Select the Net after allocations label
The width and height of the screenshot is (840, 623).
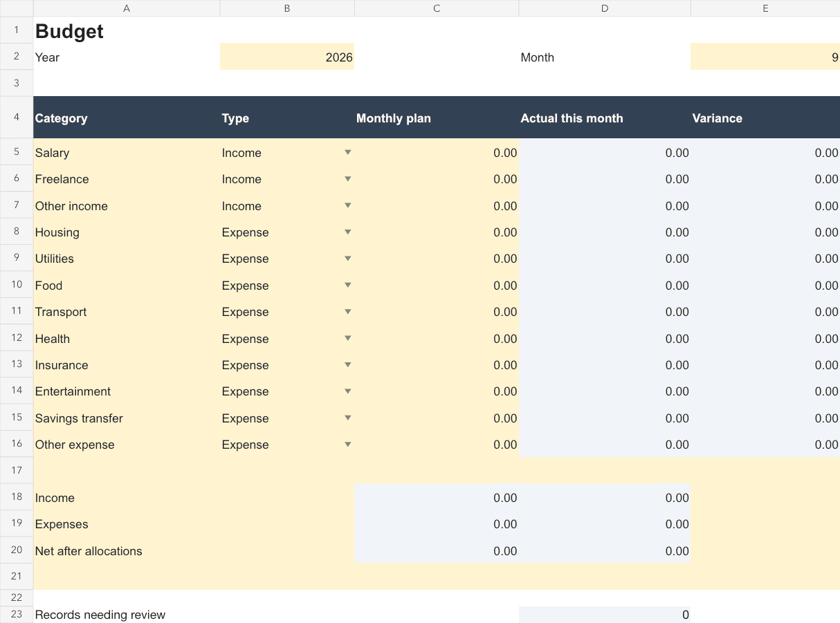[127, 550]
